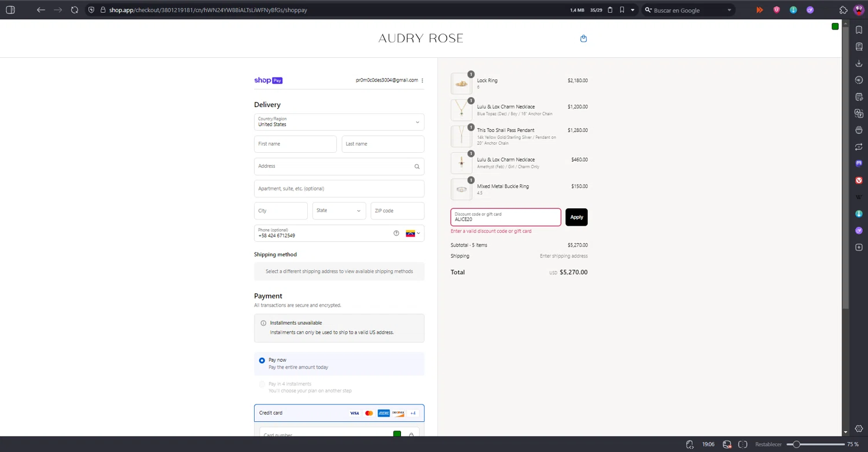This screenshot has height=452, width=868.
Task: Open search engine selector magnifier
Action: [648, 10]
